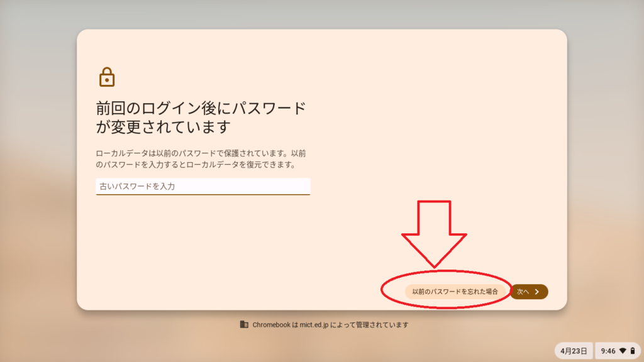
Task: Click the 次へ button
Action: click(529, 292)
